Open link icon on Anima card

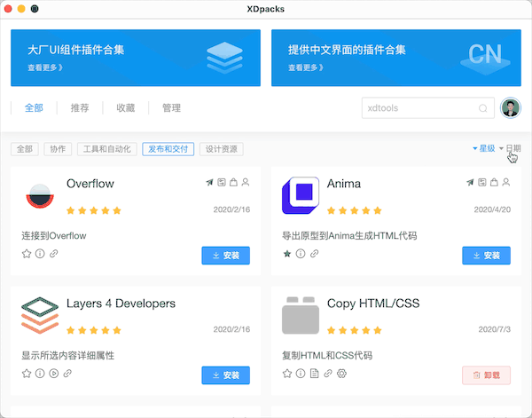point(315,254)
